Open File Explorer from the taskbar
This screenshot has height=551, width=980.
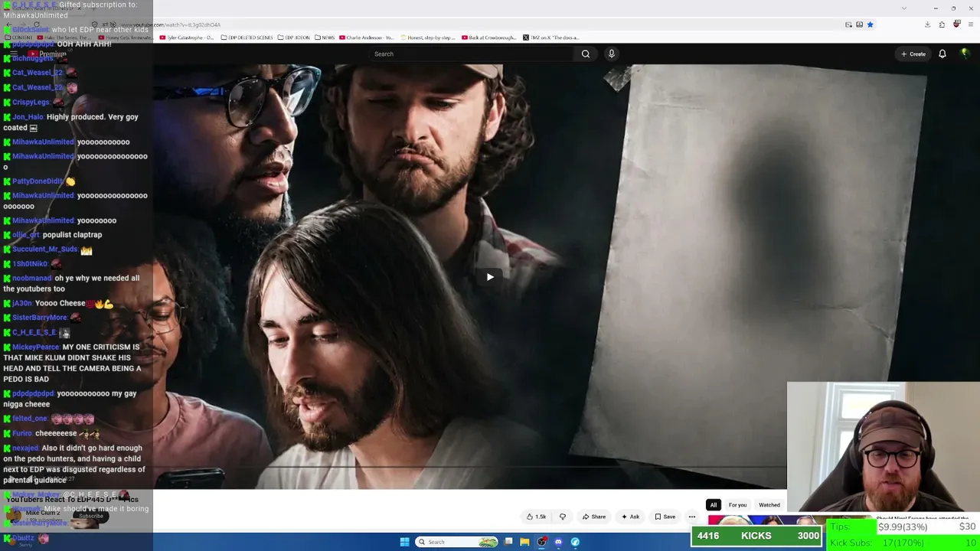pyautogui.click(x=524, y=542)
